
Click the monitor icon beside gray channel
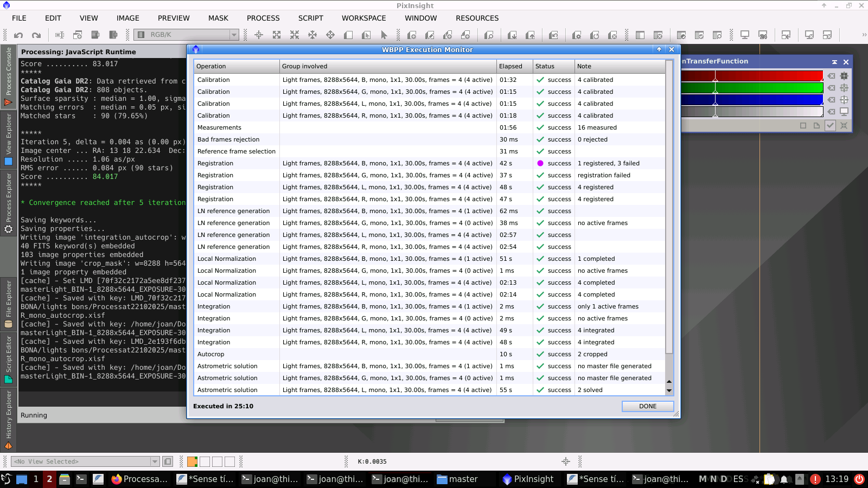click(844, 112)
